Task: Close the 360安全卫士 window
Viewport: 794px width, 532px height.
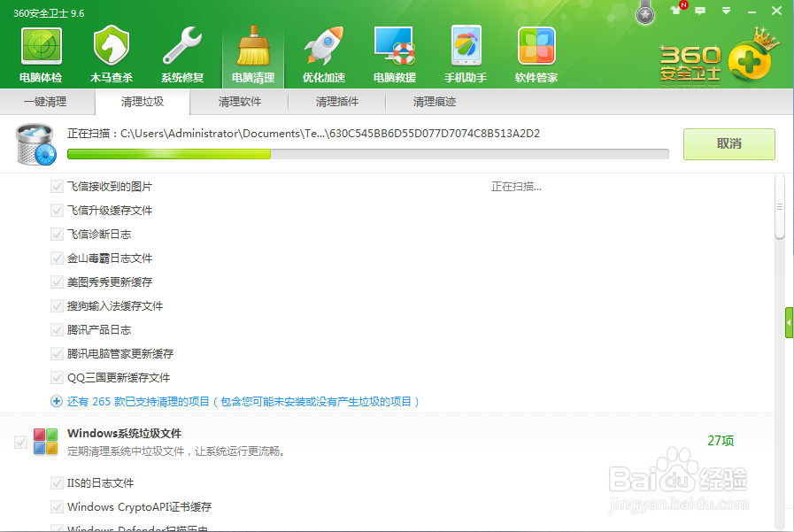Action: pyautogui.click(x=776, y=11)
